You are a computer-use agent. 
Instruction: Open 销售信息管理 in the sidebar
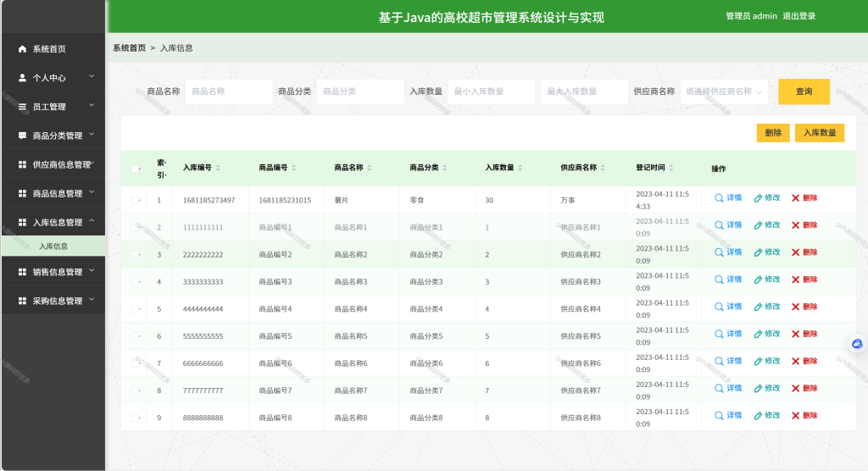click(53, 272)
